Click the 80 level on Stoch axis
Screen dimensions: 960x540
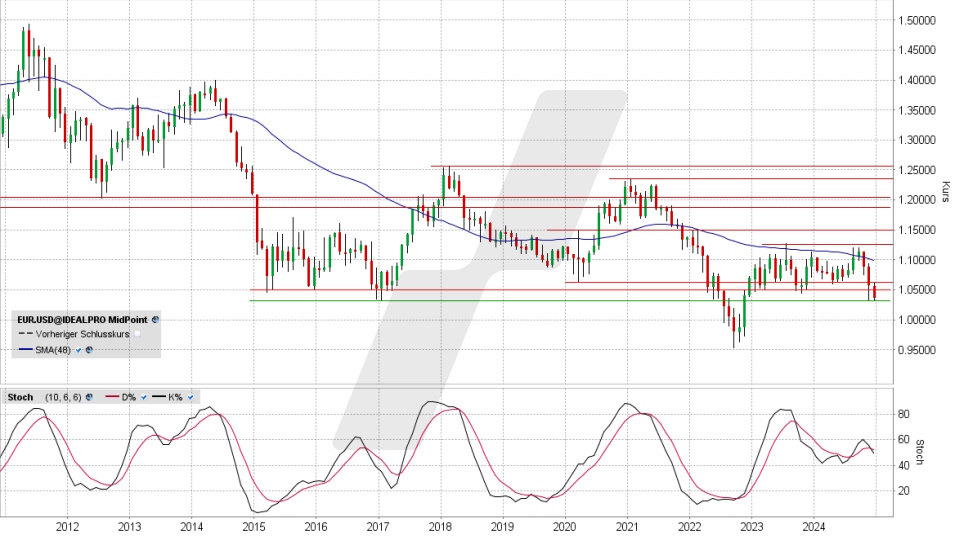(x=904, y=414)
